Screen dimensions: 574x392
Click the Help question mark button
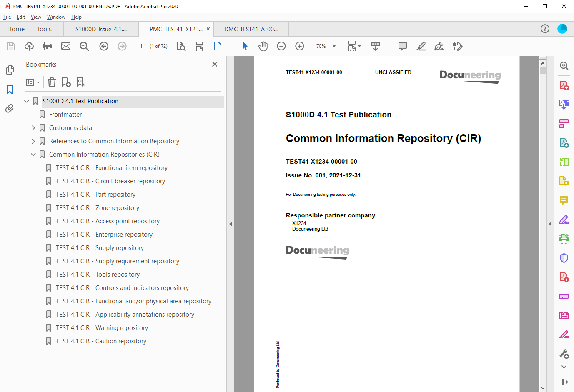[545, 29]
